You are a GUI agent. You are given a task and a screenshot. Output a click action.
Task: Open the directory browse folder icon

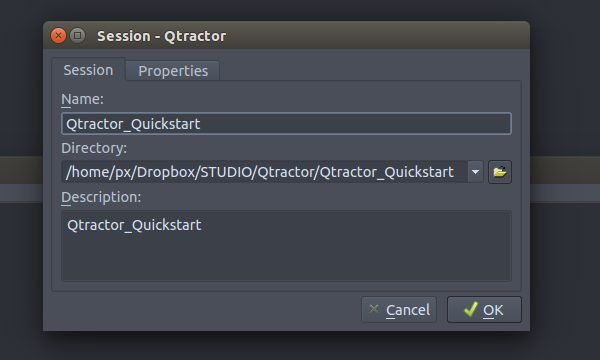point(500,172)
